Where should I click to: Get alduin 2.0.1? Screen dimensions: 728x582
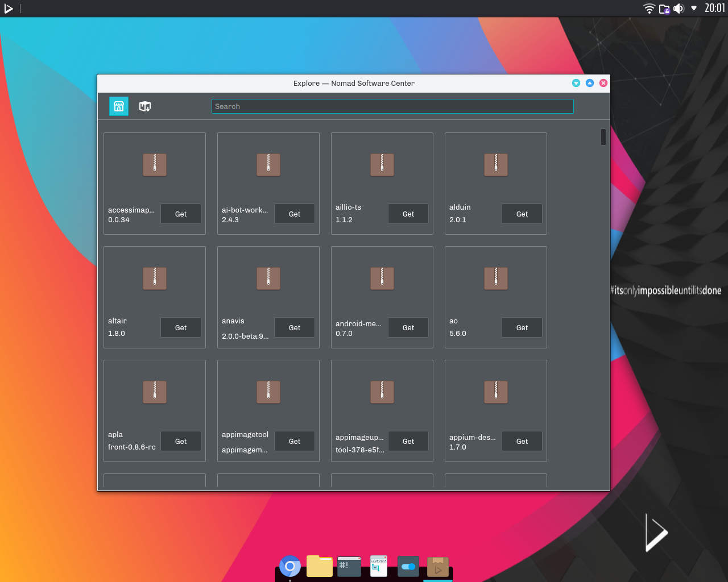[x=522, y=214]
